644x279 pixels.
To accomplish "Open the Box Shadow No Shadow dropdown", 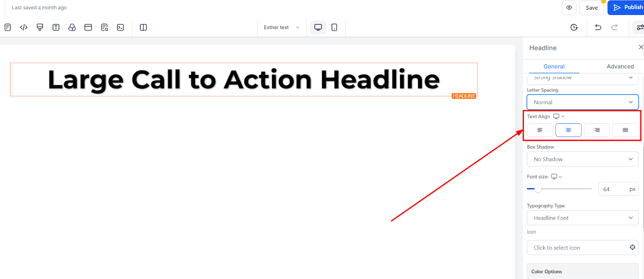I will coord(583,159).
